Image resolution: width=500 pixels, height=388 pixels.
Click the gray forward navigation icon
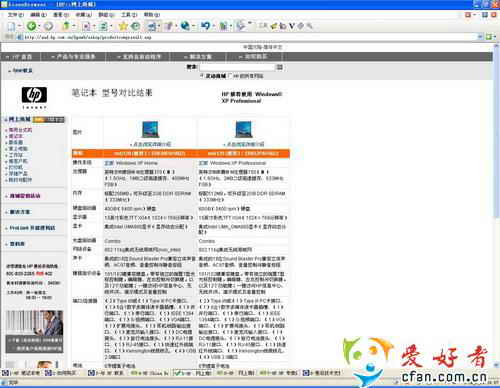tap(49, 26)
